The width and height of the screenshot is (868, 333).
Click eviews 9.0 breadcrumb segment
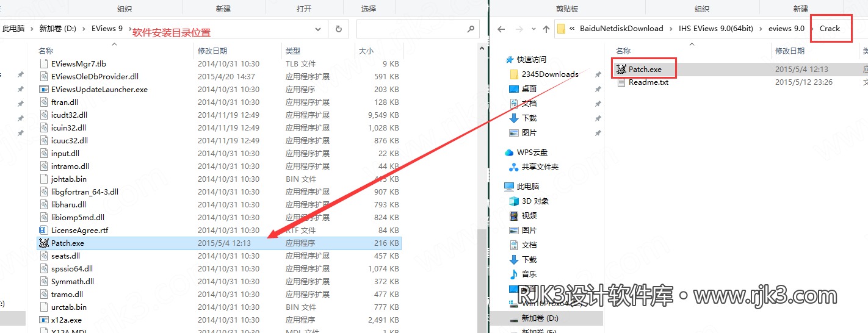coord(786,29)
